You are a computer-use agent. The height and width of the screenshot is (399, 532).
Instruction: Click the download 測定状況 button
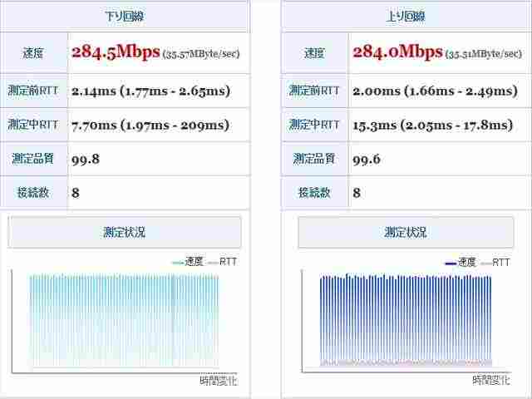125,233
